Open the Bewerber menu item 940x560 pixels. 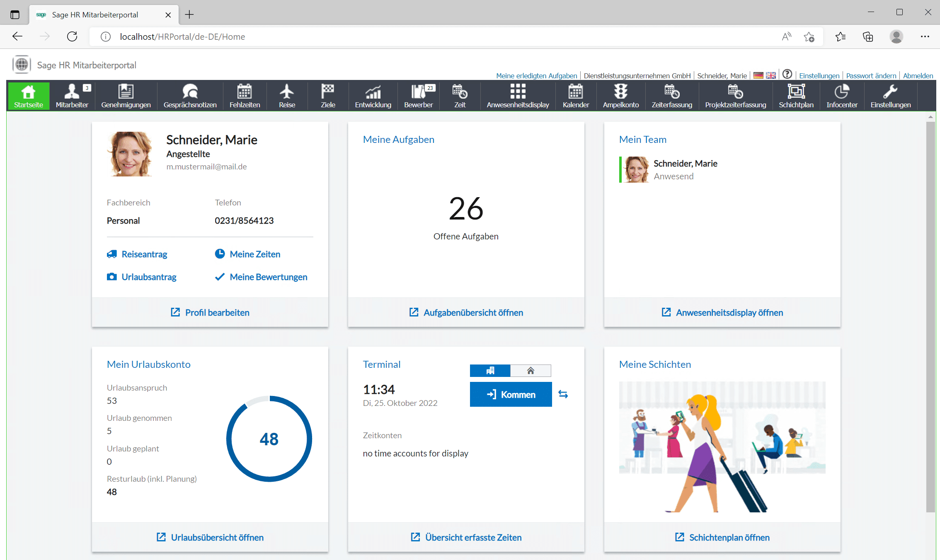[x=419, y=96]
